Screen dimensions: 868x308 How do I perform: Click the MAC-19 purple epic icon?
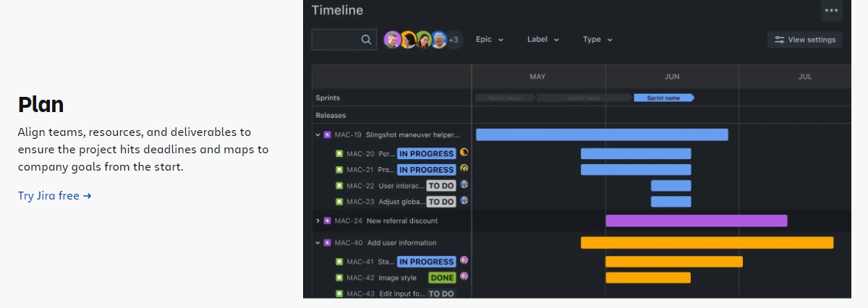coord(327,134)
